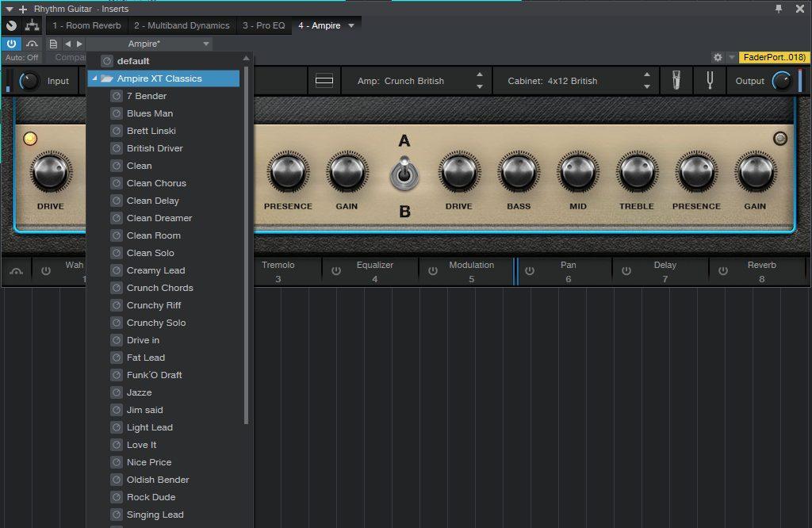Toggle the Wah effect power button
The width and height of the screenshot is (812, 528).
45,270
